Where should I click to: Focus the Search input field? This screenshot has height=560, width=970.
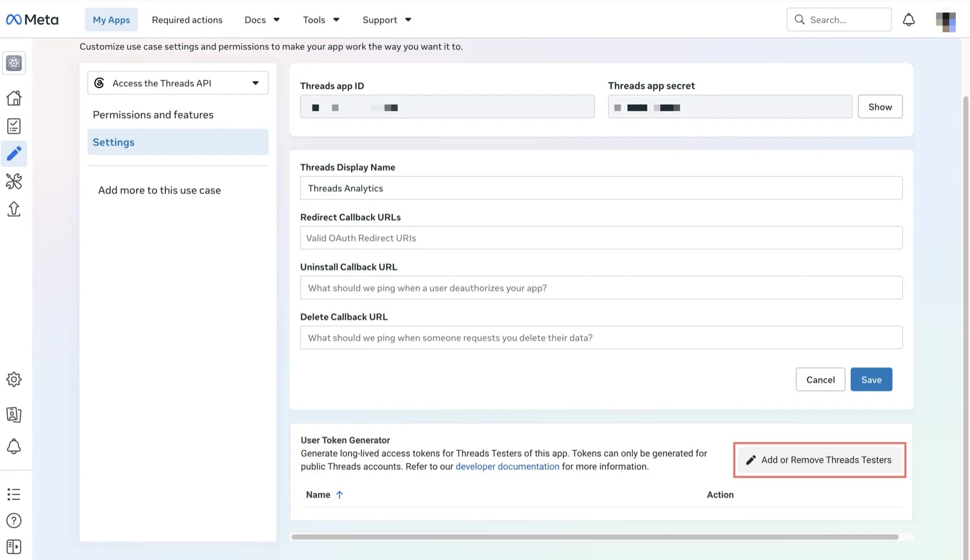click(x=839, y=20)
